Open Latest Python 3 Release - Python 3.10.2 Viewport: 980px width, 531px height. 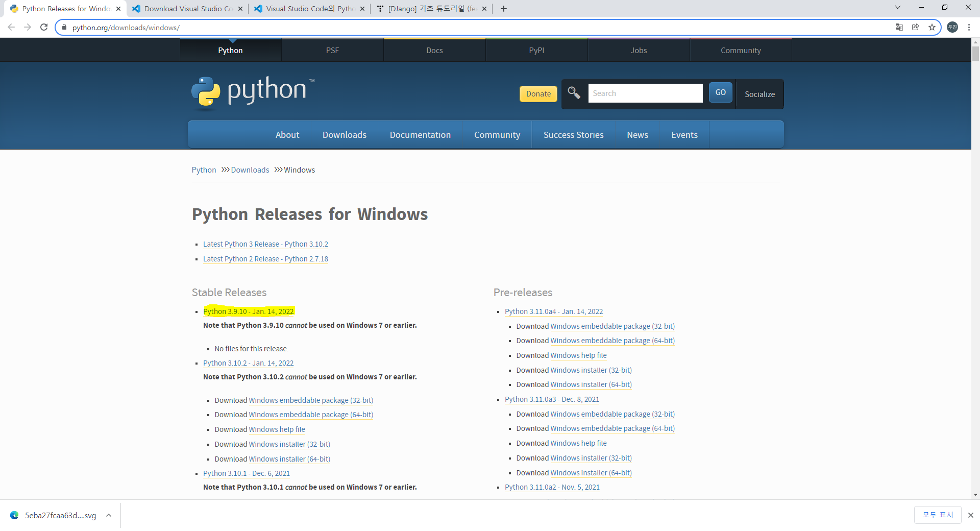[265, 245]
